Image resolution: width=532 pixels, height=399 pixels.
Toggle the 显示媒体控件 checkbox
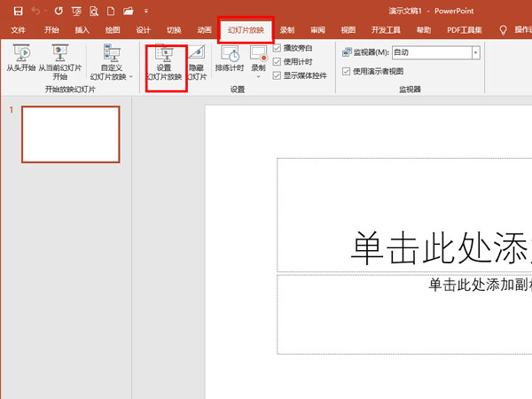click(x=278, y=75)
